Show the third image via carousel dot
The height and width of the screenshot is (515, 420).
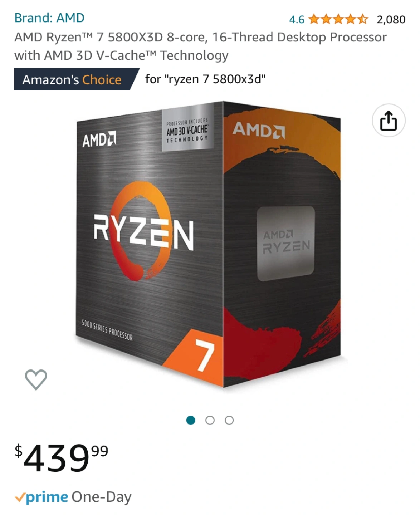[x=229, y=420]
